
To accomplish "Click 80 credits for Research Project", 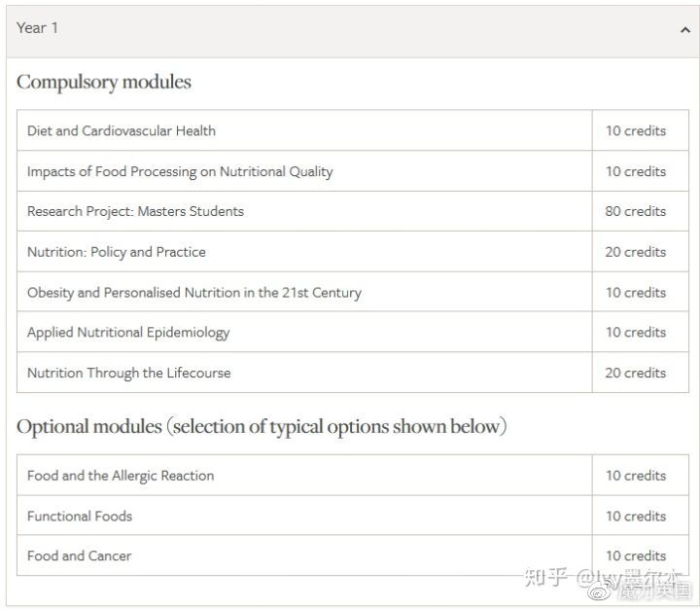I will click(636, 211).
